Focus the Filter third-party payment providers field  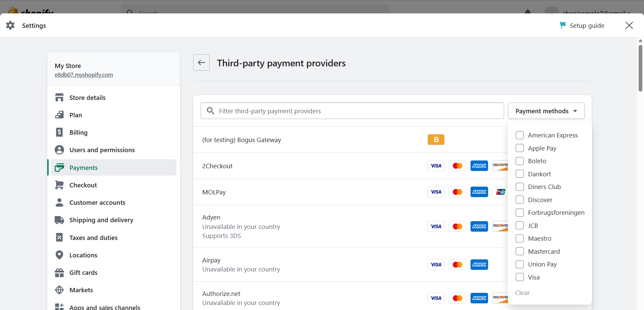(352, 111)
